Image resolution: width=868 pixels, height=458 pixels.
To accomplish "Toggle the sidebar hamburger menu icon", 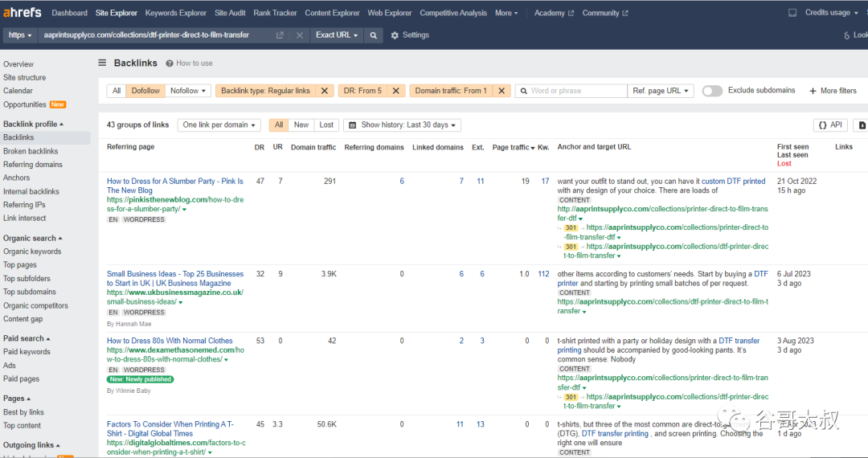I will point(102,63).
